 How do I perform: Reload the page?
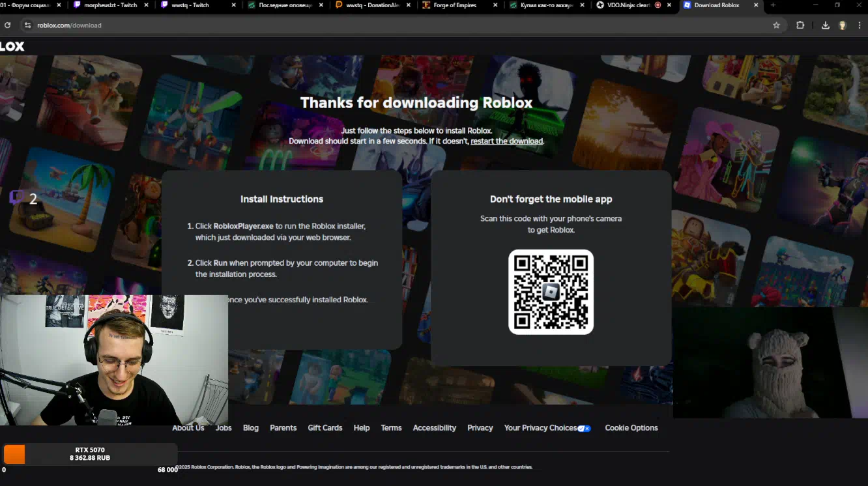point(7,25)
